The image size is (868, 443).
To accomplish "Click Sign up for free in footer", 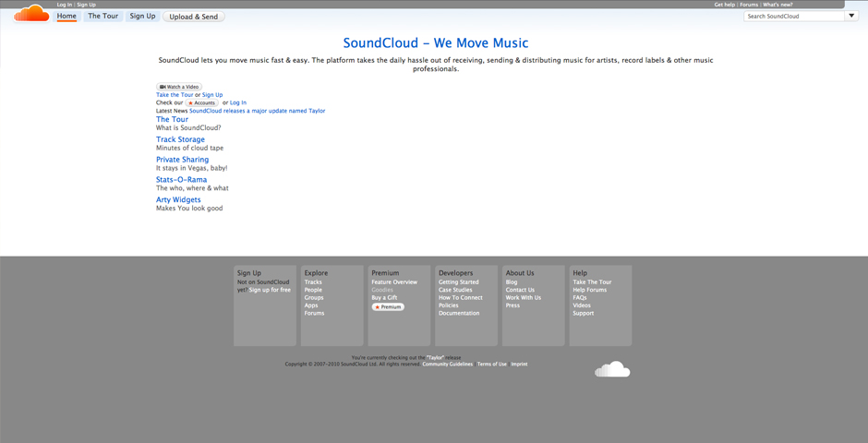I will click(x=270, y=290).
